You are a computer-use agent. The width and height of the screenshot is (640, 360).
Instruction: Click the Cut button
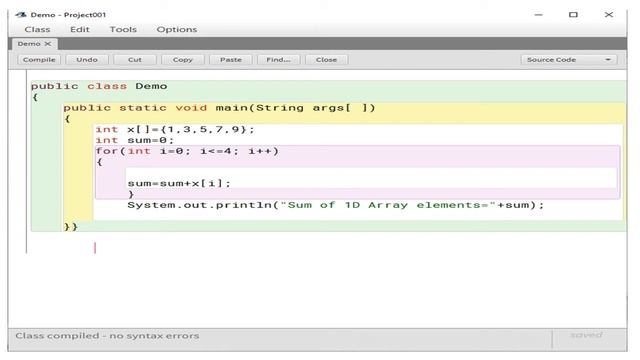(x=135, y=60)
